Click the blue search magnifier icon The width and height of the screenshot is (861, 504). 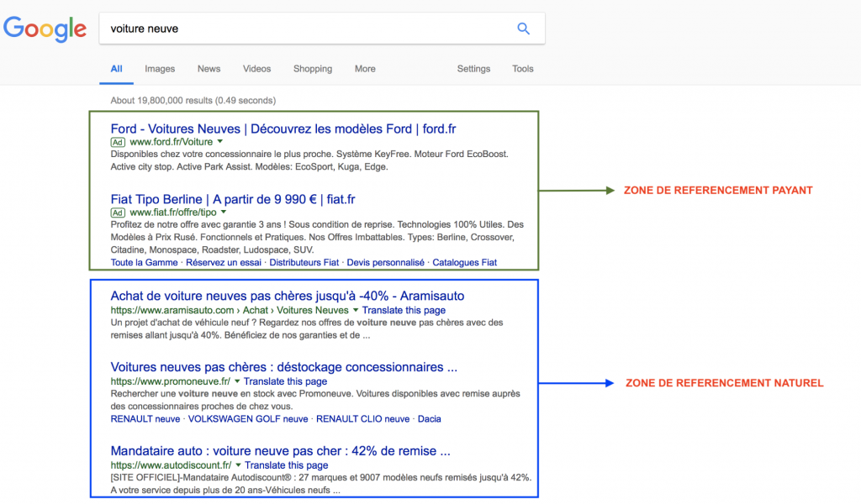(x=523, y=28)
